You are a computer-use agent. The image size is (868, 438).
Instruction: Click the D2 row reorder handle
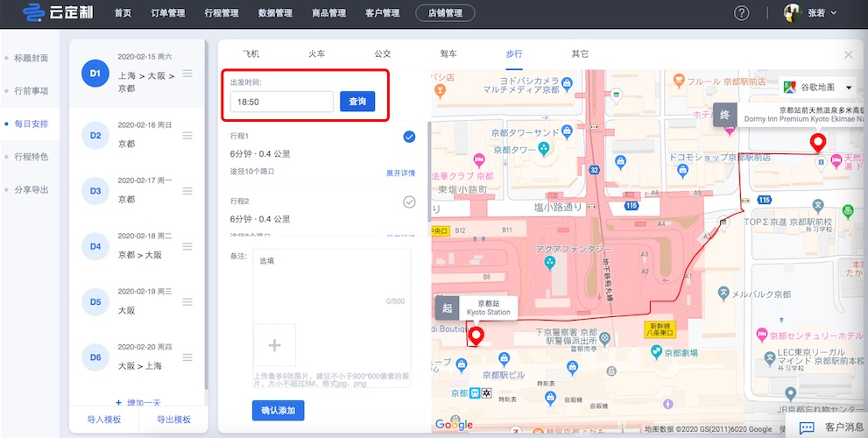187,136
